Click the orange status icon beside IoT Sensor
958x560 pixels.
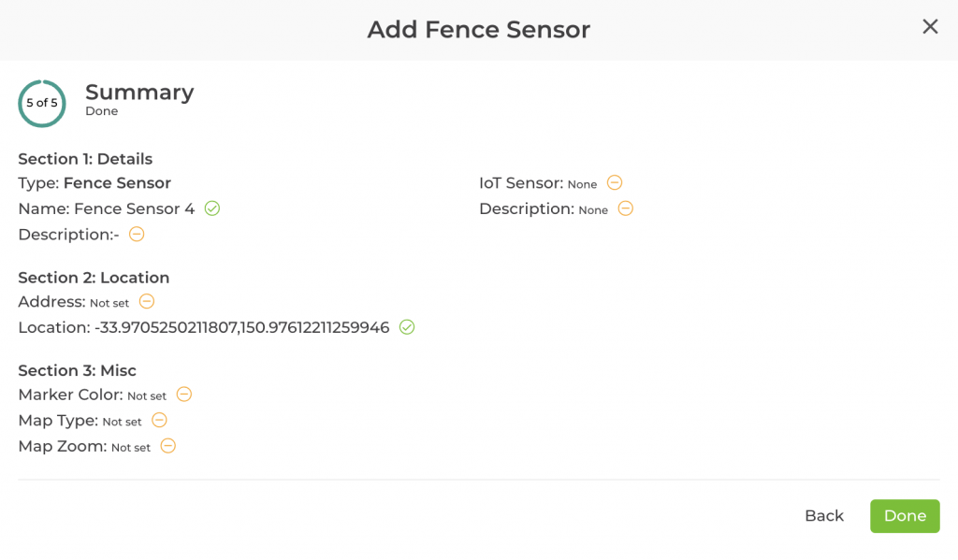click(x=615, y=182)
